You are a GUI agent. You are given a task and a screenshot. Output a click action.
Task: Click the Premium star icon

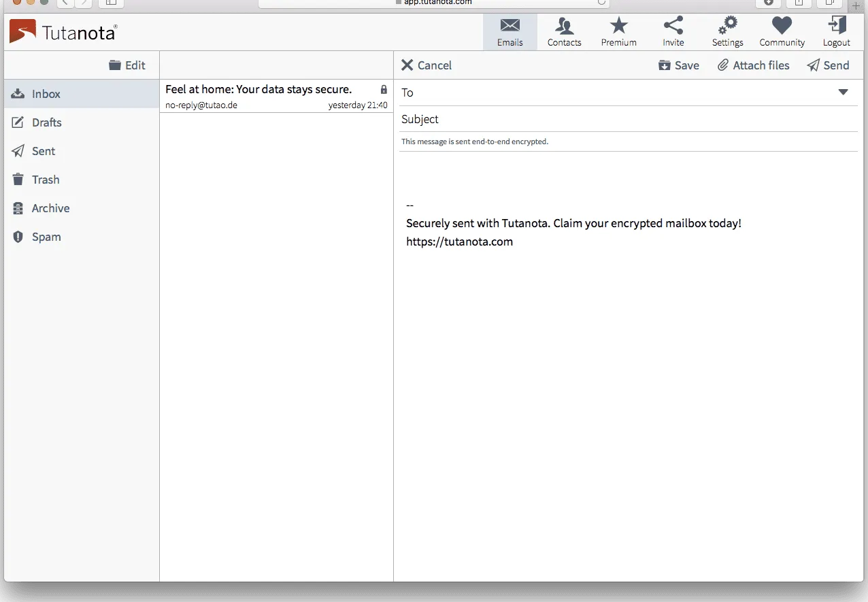618,27
